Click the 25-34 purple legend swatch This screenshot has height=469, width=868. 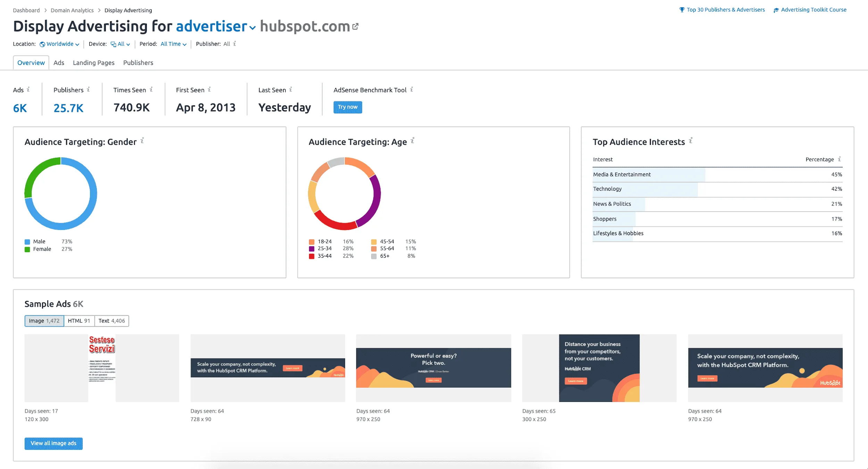point(311,249)
